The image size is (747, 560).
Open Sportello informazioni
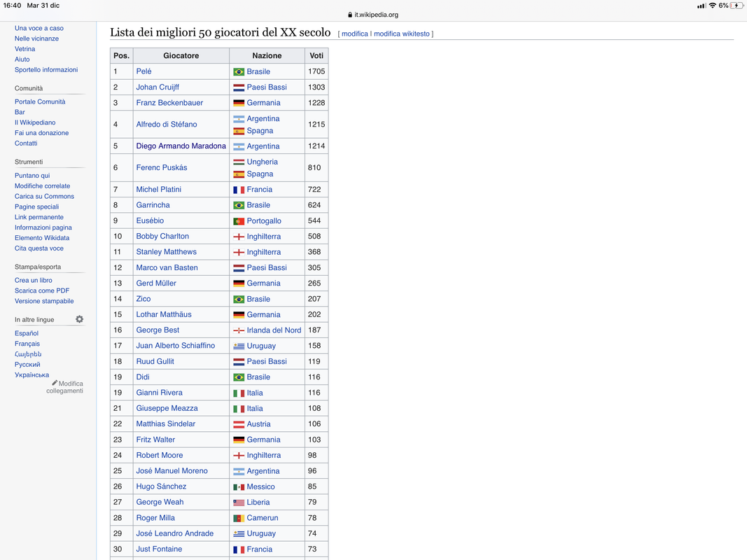pyautogui.click(x=46, y=69)
